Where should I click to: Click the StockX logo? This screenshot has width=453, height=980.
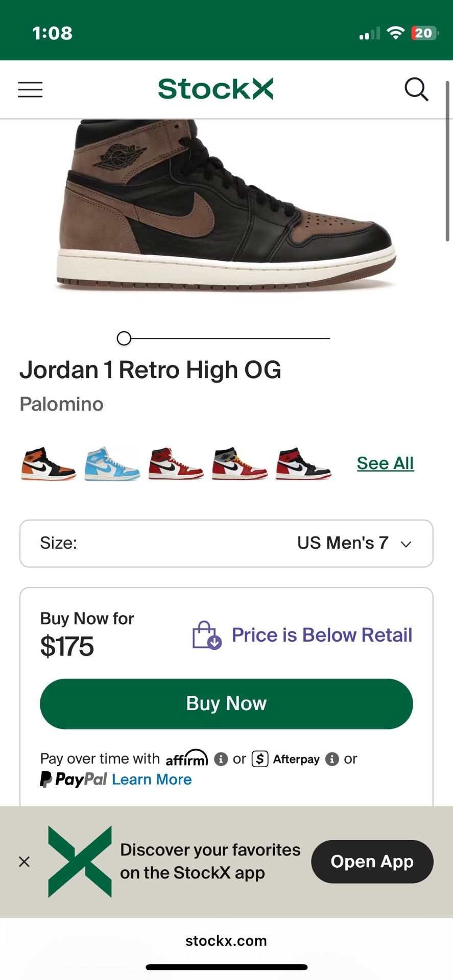click(216, 89)
